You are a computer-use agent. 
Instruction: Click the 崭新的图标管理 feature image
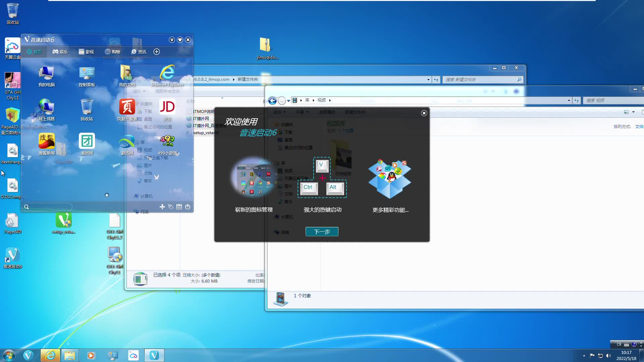[253, 177]
